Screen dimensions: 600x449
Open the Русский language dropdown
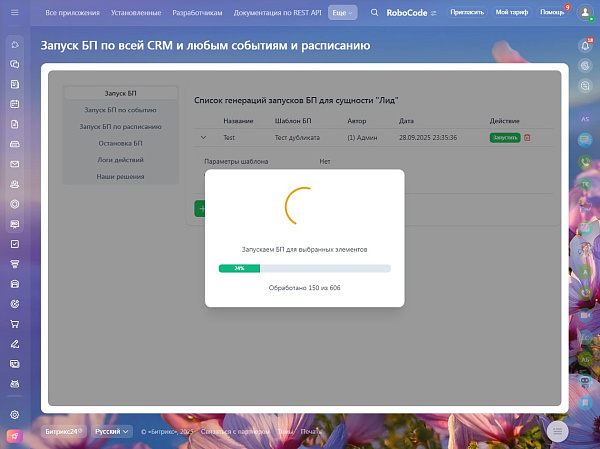click(112, 431)
